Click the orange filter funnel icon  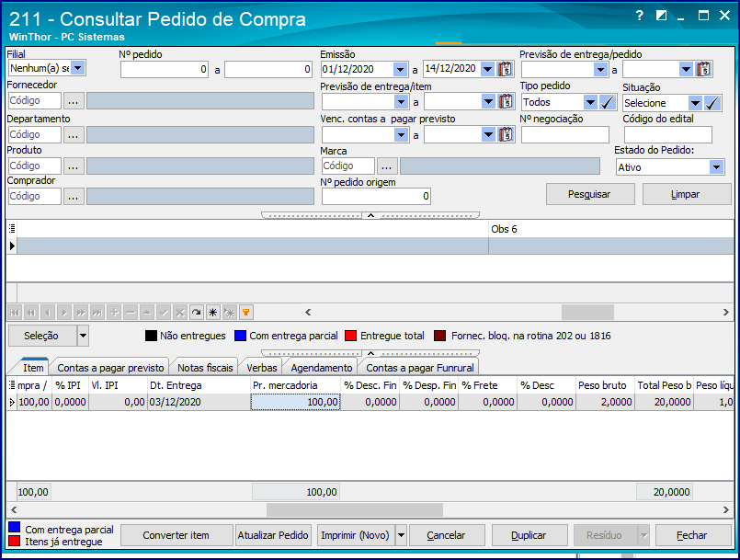coord(245,312)
